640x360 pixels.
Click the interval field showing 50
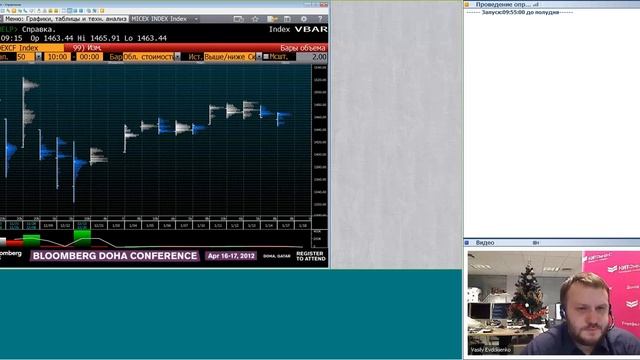coord(25,57)
